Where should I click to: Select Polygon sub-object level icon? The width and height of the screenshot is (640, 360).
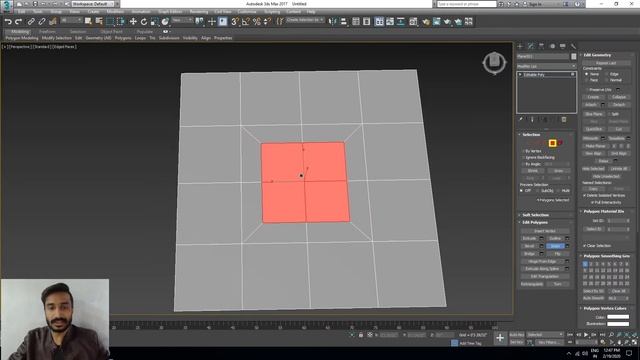coord(552,143)
